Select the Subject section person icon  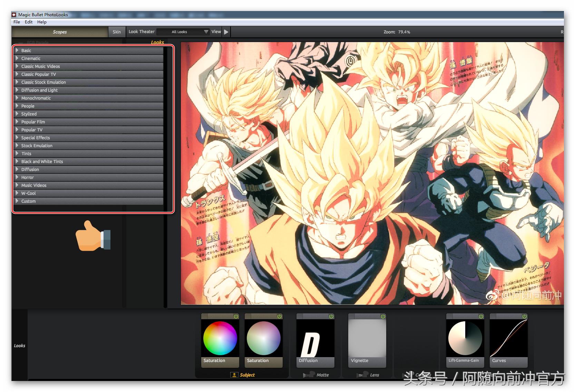coord(234,375)
